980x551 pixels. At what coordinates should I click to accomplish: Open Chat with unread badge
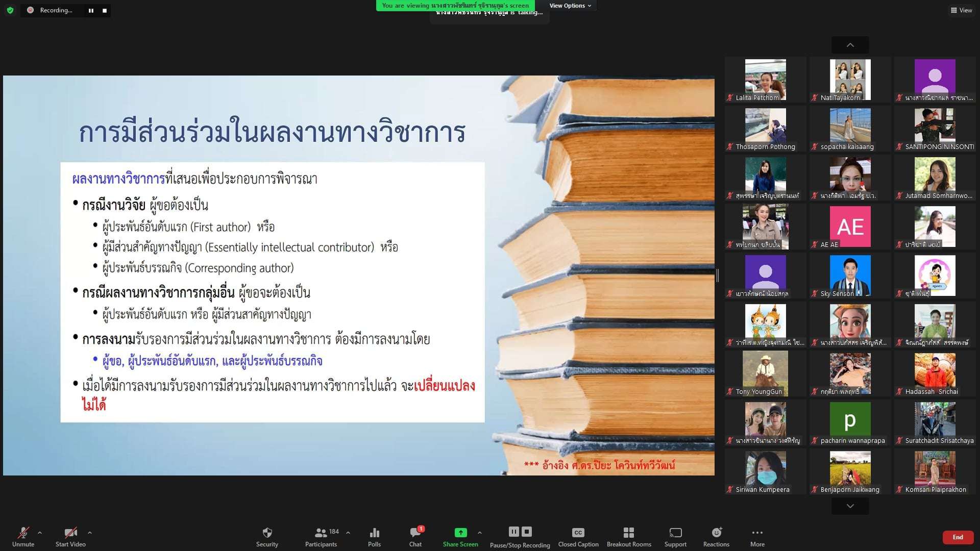click(x=415, y=533)
